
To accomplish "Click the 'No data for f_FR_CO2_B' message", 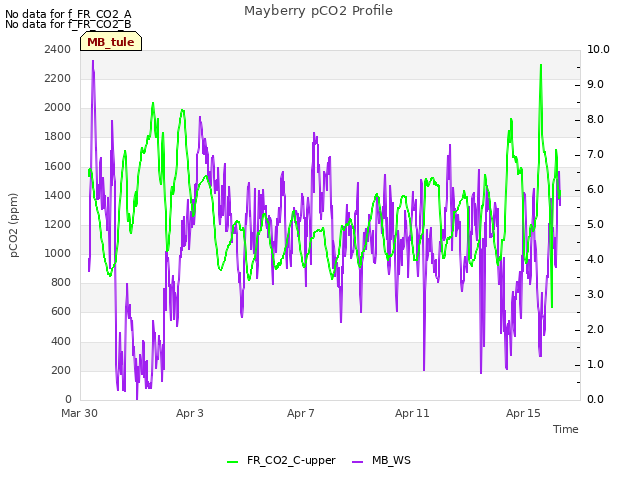I will pos(68,24).
